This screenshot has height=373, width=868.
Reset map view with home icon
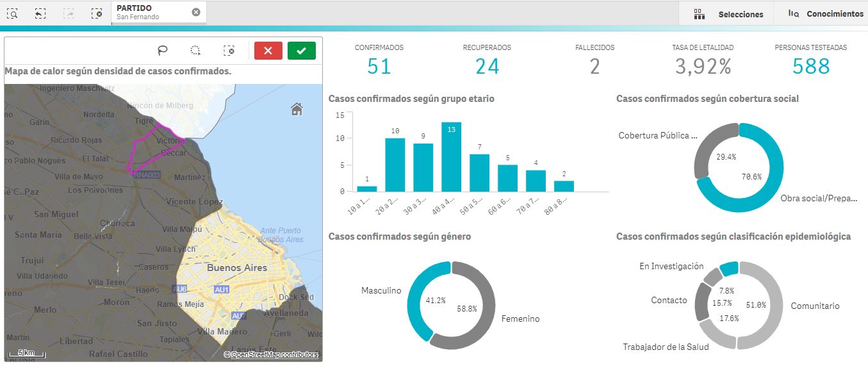click(297, 109)
